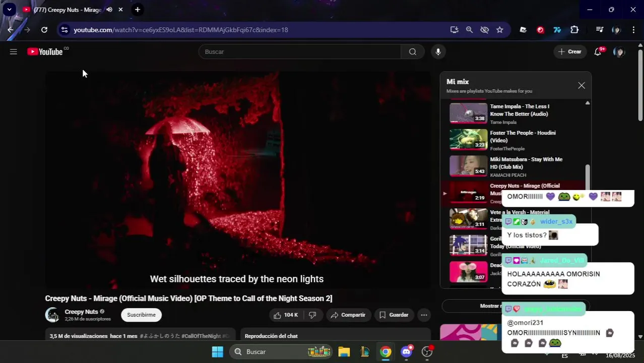Click the page vertical scrollbar

(x=640, y=85)
